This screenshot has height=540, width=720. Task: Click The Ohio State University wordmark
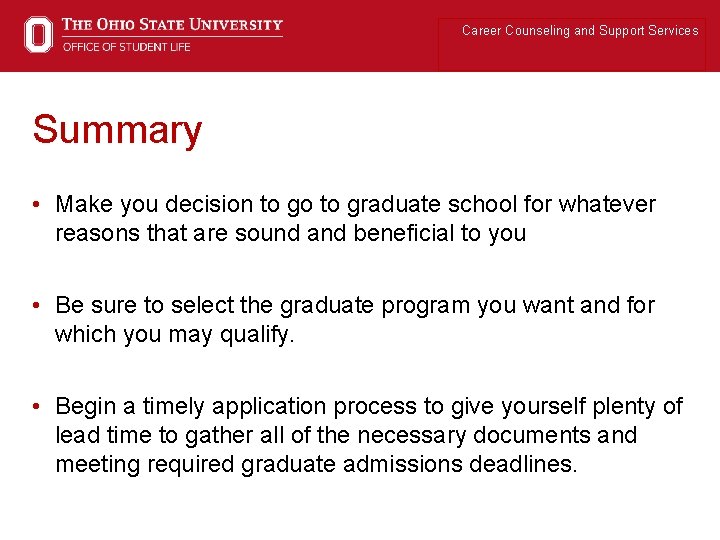172,25
